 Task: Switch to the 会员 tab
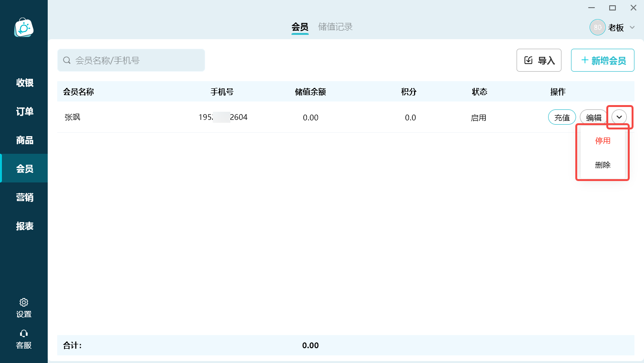tap(300, 27)
